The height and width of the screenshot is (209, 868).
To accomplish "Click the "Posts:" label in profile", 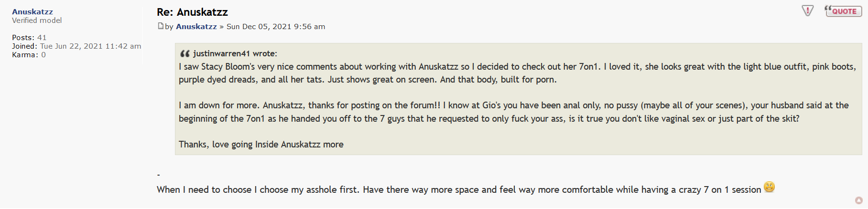I will (x=23, y=38).
